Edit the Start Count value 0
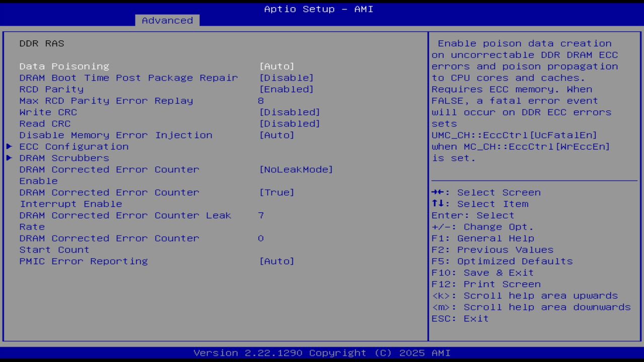Image resolution: width=644 pixels, height=362 pixels. tap(261, 238)
